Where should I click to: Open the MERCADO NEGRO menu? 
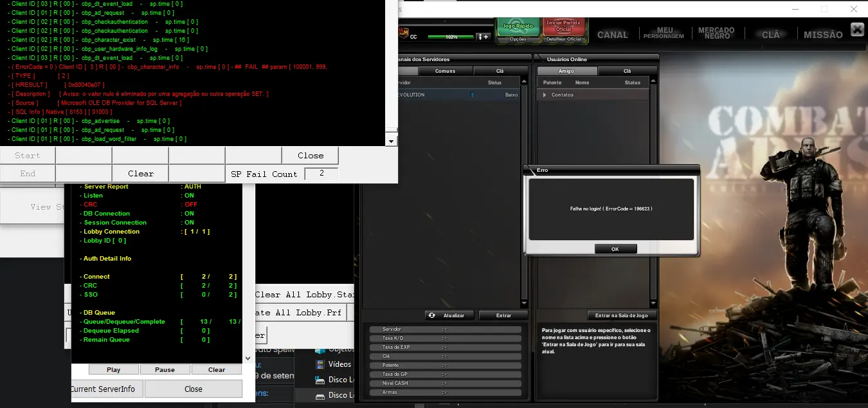716,33
